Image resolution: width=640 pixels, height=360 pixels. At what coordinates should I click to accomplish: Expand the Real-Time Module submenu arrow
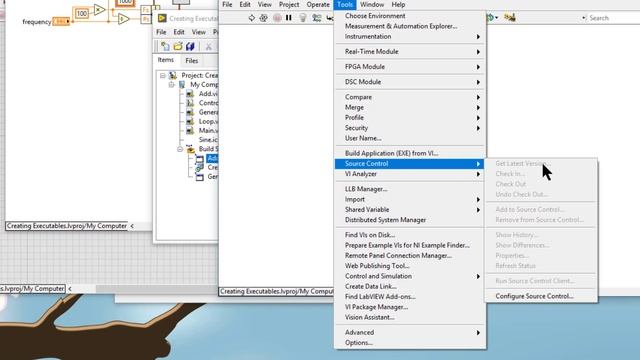(478, 52)
